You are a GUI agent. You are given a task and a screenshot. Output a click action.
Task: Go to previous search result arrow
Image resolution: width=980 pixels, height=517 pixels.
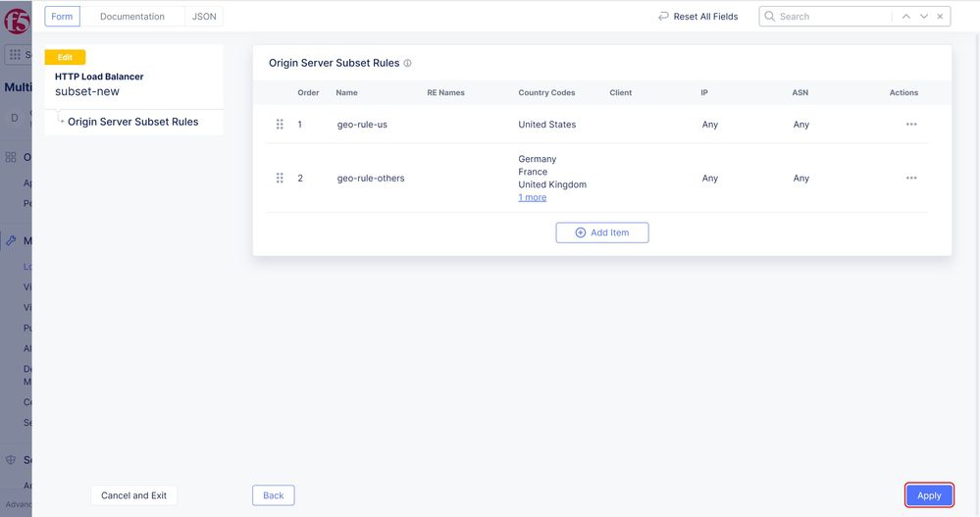[x=906, y=17]
